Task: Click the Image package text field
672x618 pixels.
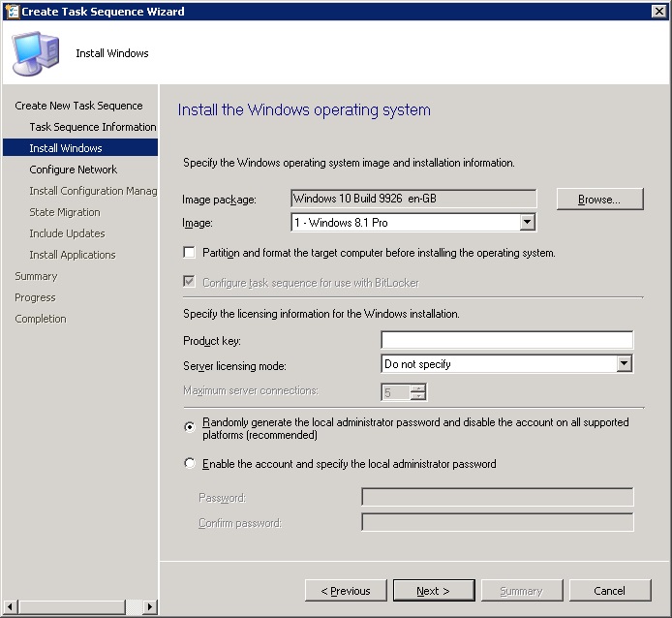Action: pyautogui.click(x=413, y=200)
